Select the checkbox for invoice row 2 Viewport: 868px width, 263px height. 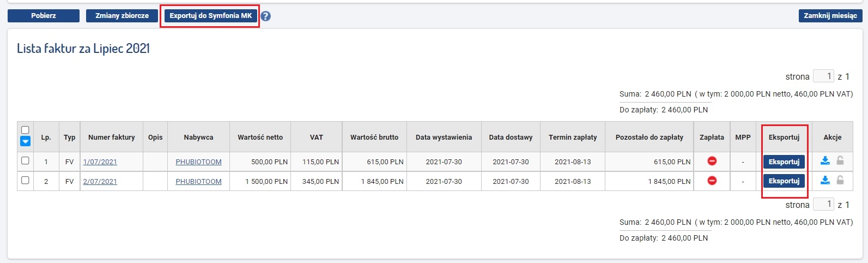25,181
